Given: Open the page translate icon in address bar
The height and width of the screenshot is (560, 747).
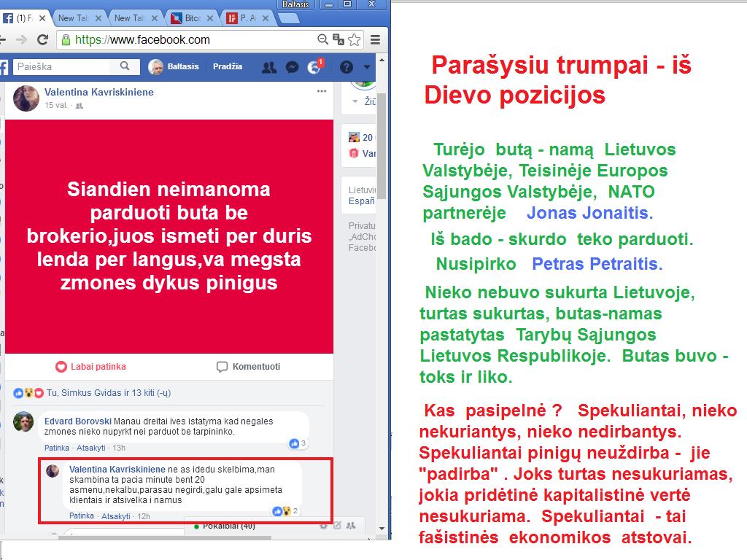Looking at the screenshot, I should pyautogui.click(x=338, y=39).
